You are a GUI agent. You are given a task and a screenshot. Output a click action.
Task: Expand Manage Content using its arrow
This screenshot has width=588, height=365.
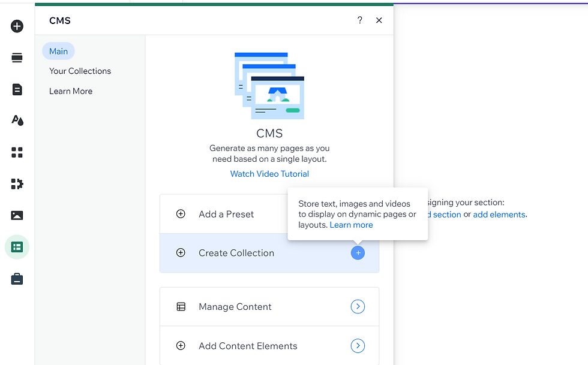(x=358, y=307)
